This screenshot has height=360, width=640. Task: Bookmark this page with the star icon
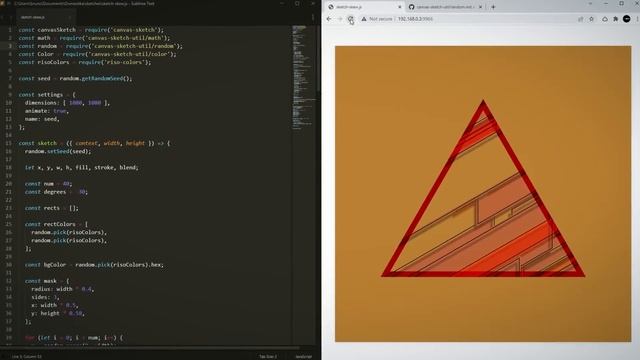click(x=591, y=19)
